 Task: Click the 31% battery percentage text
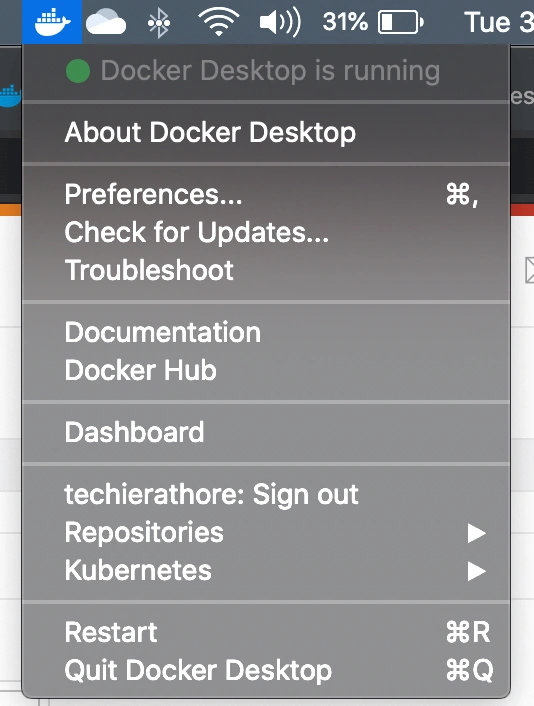(345, 21)
